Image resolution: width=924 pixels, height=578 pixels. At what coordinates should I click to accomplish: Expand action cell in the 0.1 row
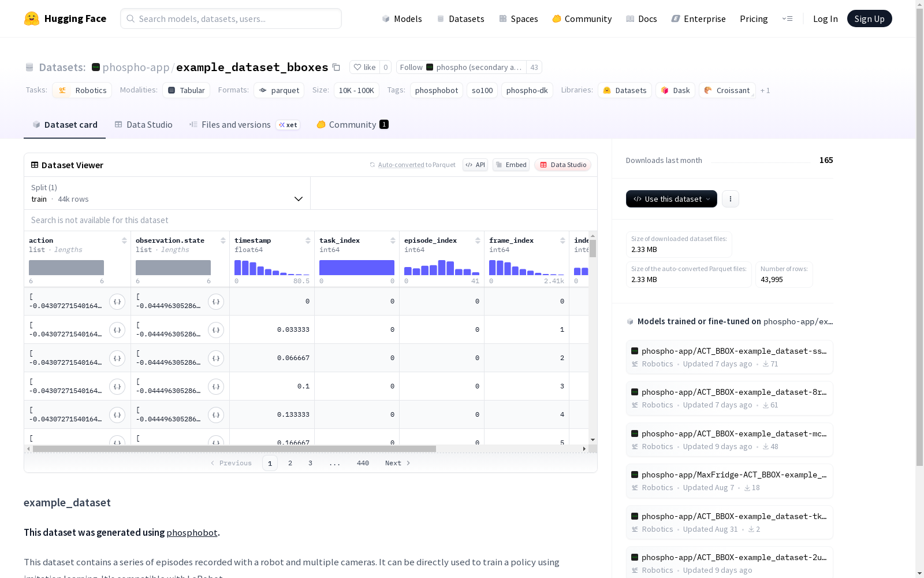click(117, 387)
